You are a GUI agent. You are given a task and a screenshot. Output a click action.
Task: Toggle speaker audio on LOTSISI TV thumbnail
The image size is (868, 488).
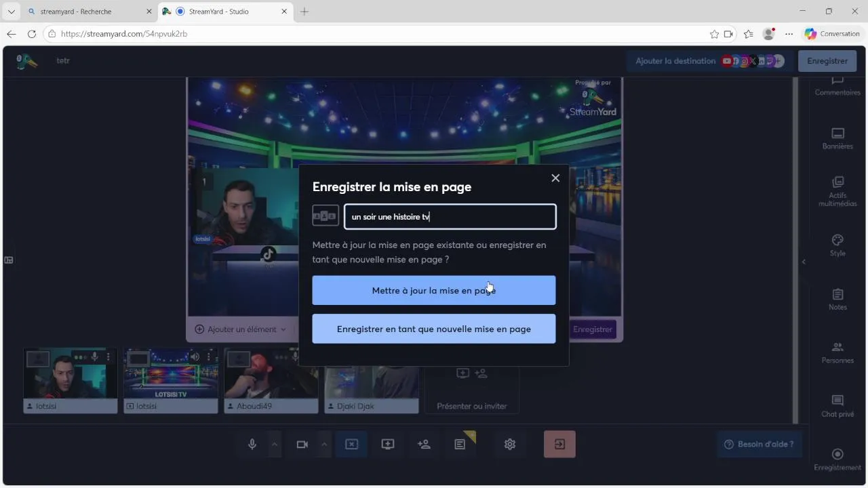pos(195,357)
